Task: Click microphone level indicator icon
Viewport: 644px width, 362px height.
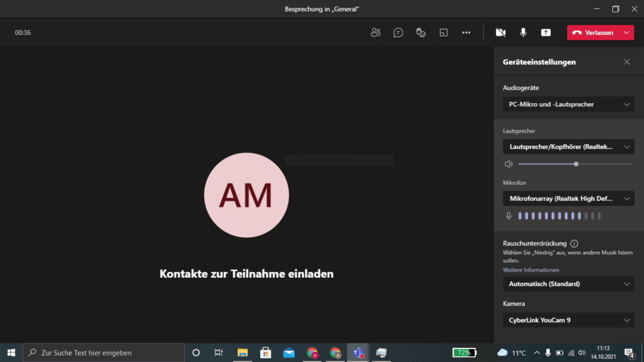Action: tap(509, 216)
